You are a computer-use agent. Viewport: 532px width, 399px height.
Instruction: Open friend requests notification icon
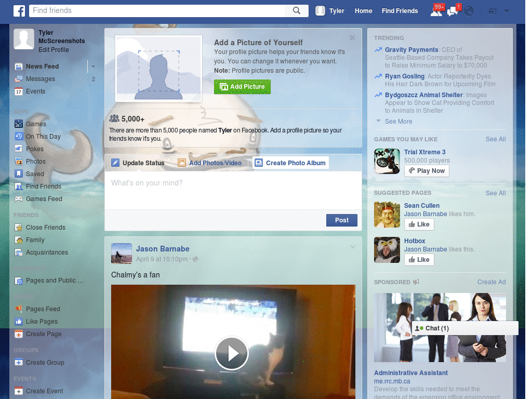[436, 10]
